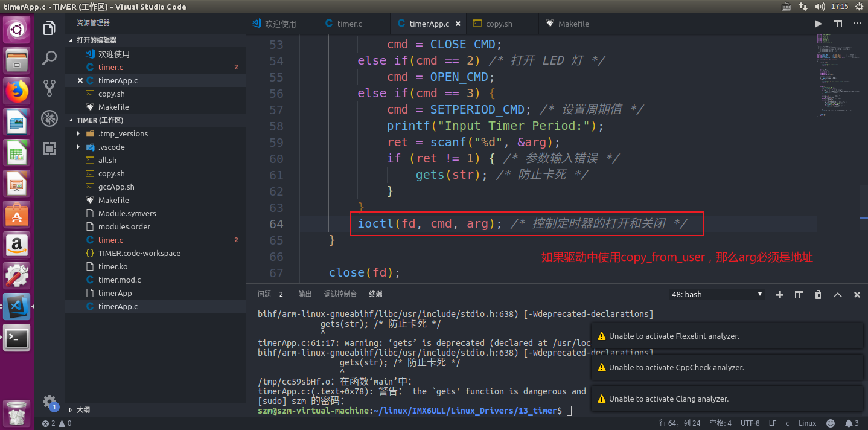Open the Extensions view
Screen dimensions: 868x430
[x=49, y=148]
